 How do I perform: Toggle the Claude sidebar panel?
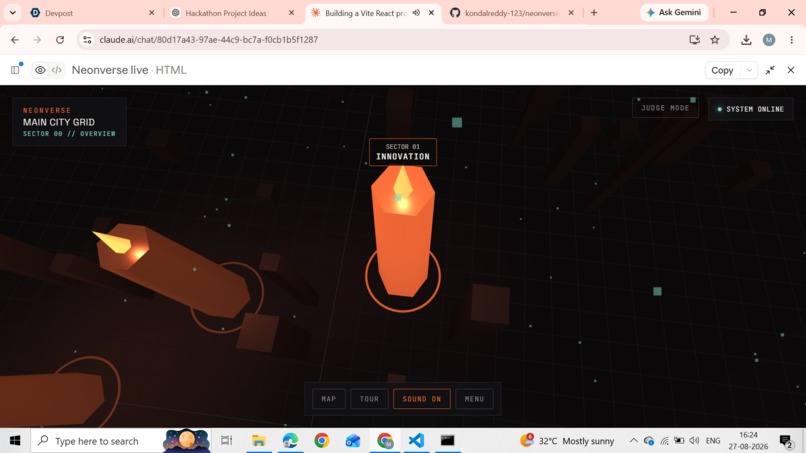[15, 70]
